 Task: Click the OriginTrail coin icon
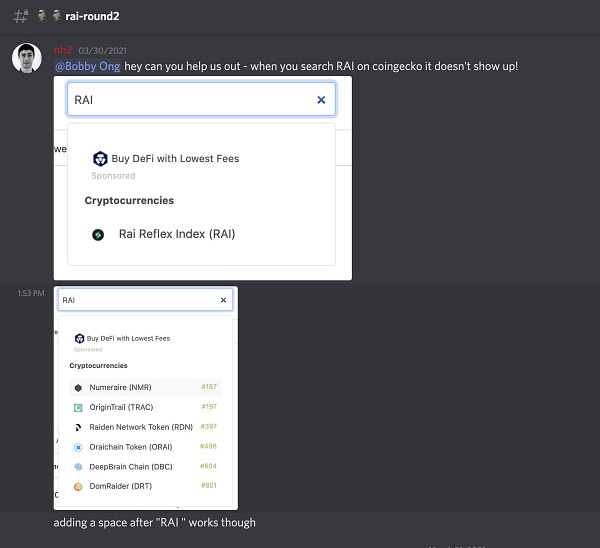(78, 408)
